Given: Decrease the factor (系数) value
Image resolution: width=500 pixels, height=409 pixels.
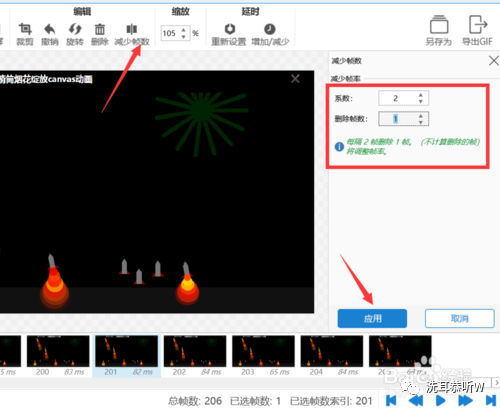Looking at the screenshot, I should (421, 101).
